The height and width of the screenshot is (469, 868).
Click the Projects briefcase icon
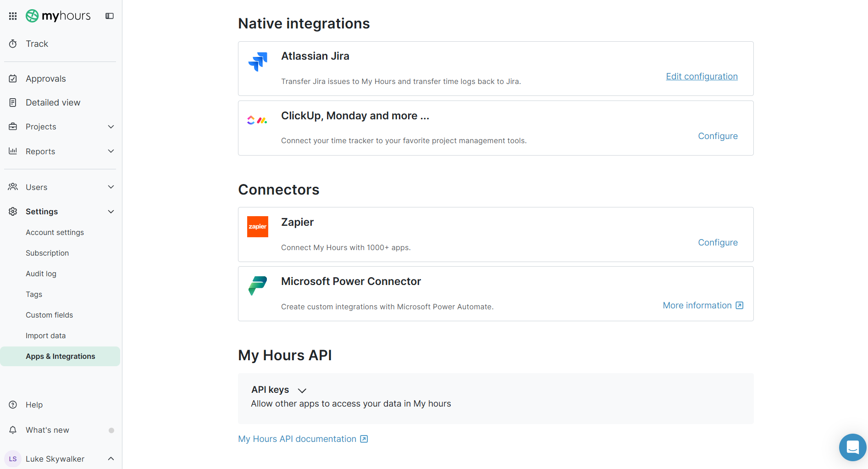pyautogui.click(x=13, y=127)
